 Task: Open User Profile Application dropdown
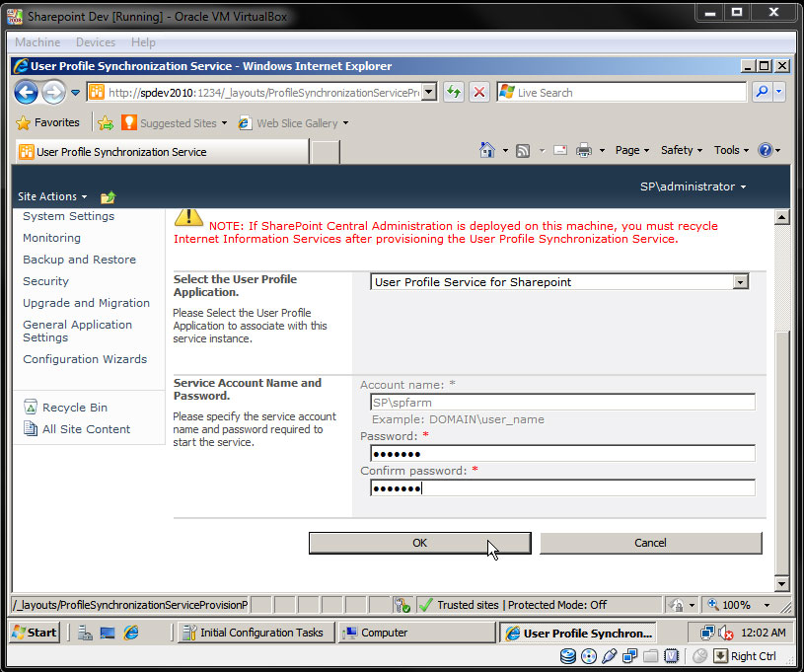740,282
